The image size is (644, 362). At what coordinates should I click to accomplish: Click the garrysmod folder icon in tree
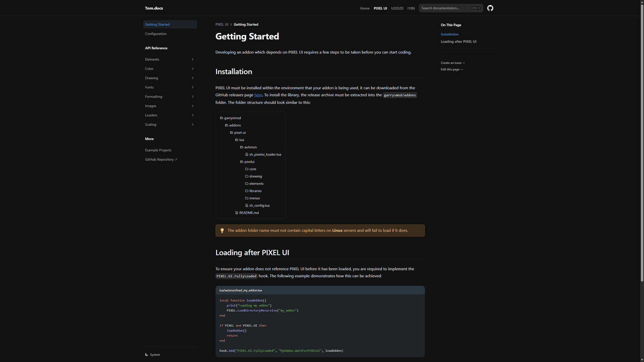tap(221, 118)
